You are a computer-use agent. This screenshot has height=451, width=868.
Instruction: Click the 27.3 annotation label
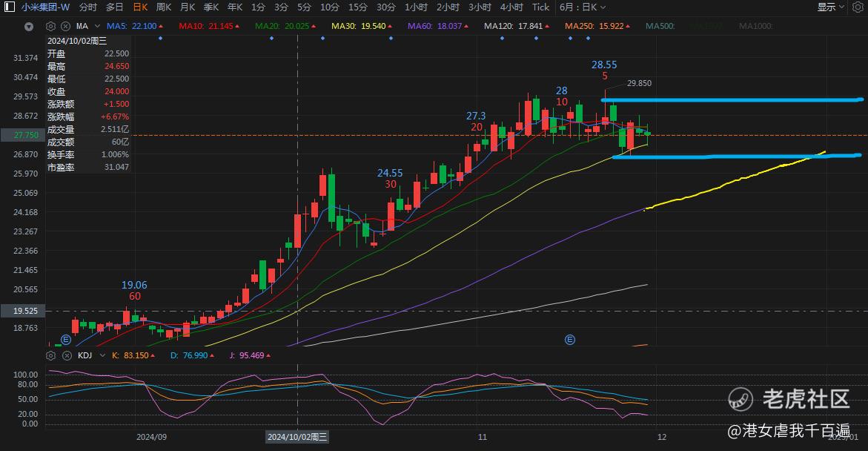(476, 116)
